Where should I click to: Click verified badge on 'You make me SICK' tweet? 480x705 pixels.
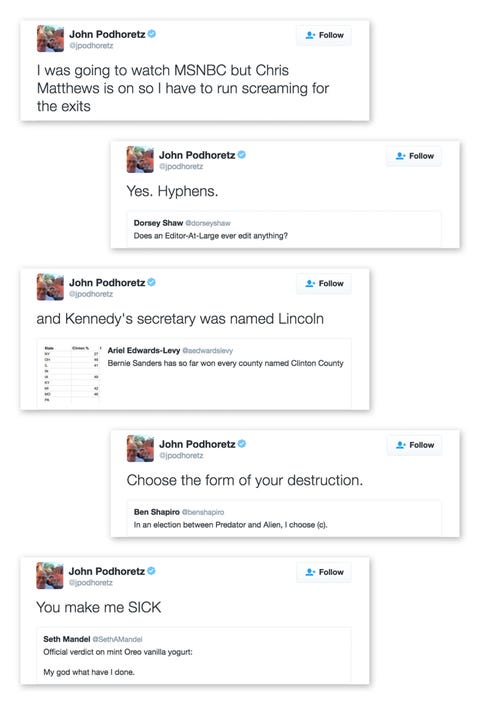click(x=151, y=571)
